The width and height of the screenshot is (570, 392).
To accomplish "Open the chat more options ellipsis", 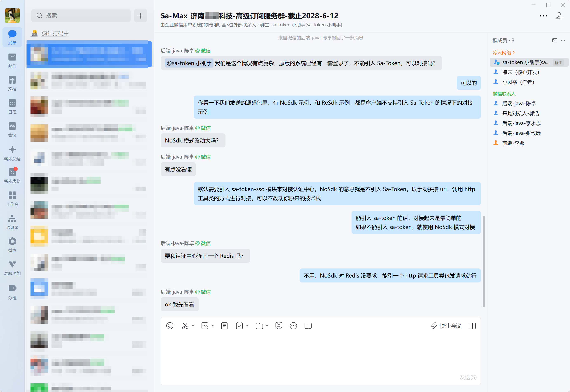I will tap(543, 16).
